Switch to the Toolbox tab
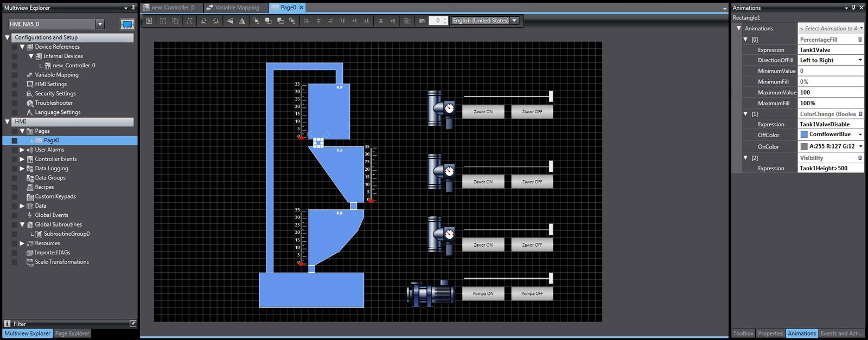 [x=743, y=333]
